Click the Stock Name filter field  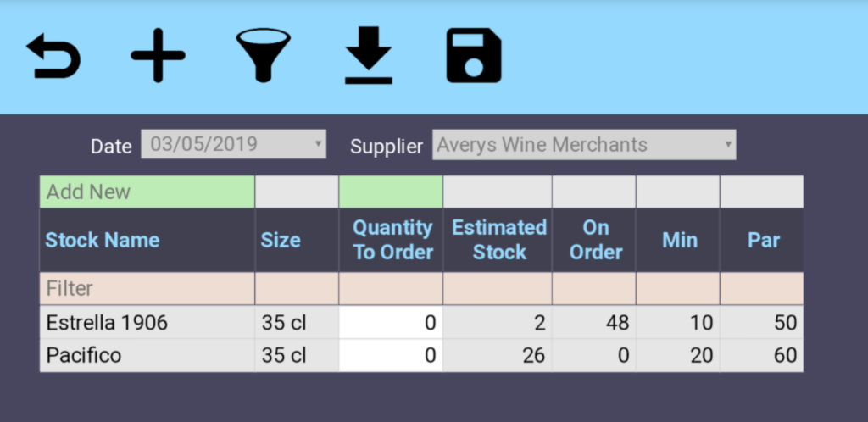point(147,289)
